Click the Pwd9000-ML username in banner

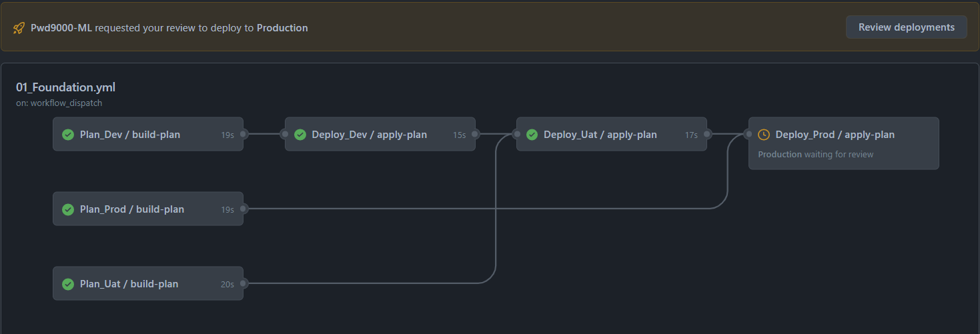coord(61,28)
